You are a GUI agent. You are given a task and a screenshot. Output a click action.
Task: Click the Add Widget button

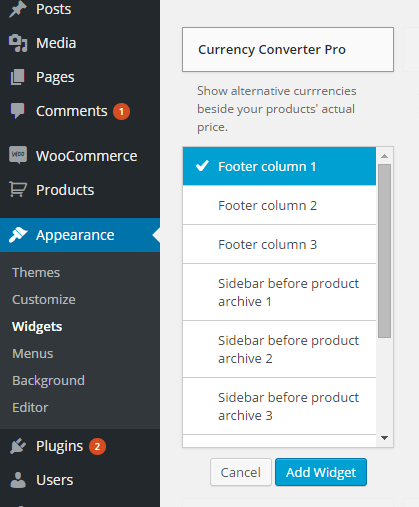(321, 472)
